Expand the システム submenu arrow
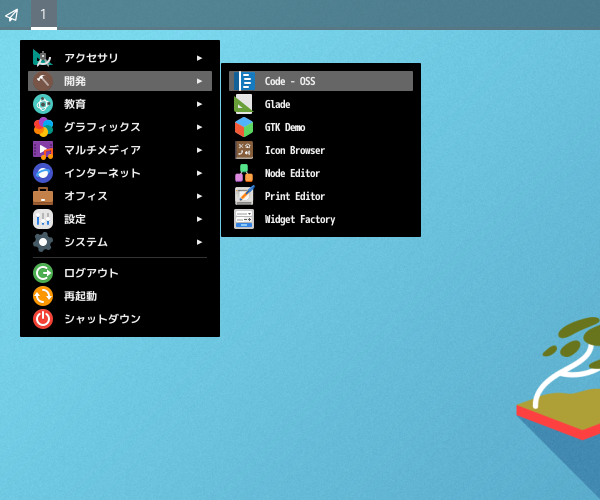 tap(200, 242)
